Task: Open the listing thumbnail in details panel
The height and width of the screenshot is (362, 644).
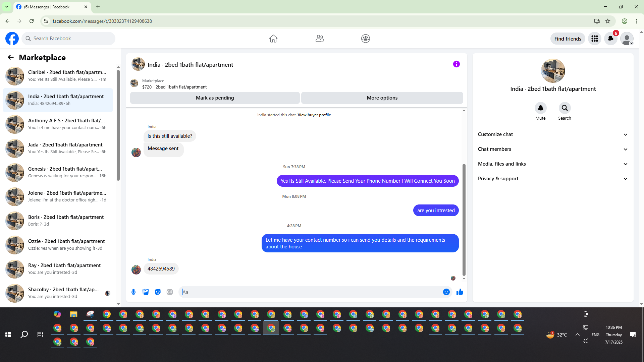Action: [x=553, y=71]
